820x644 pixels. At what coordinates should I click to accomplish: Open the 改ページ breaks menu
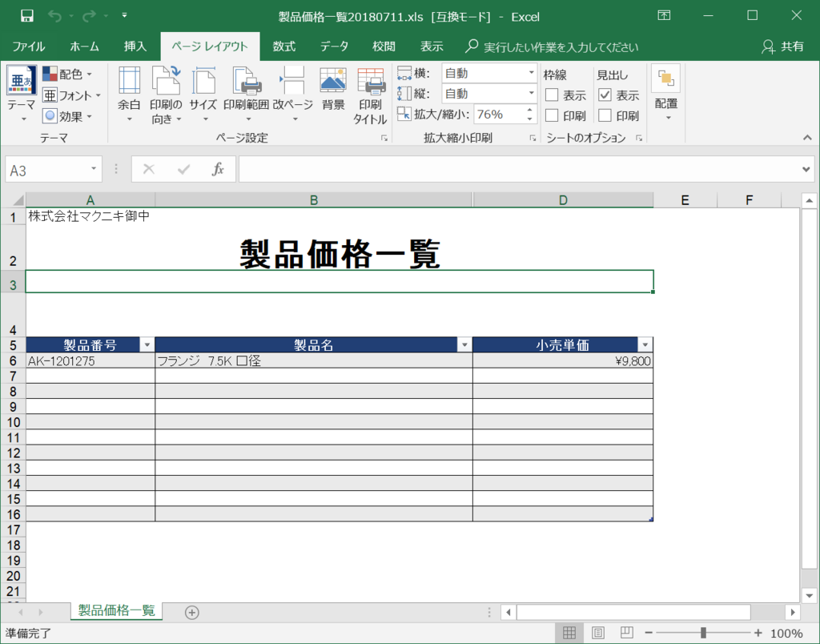coord(293,95)
